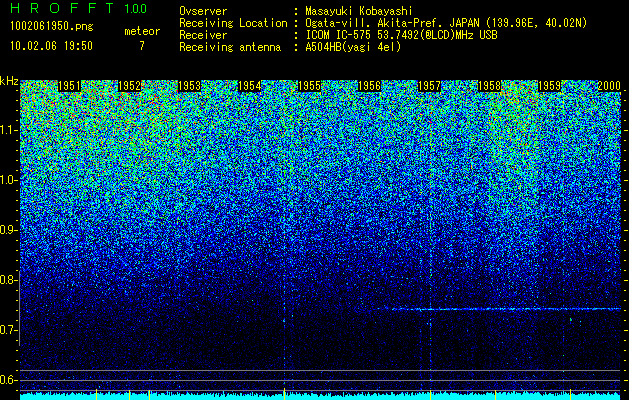Viewport: 629px width, 400px height.
Task: Click the Ovserver label
Action: point(203,11)
